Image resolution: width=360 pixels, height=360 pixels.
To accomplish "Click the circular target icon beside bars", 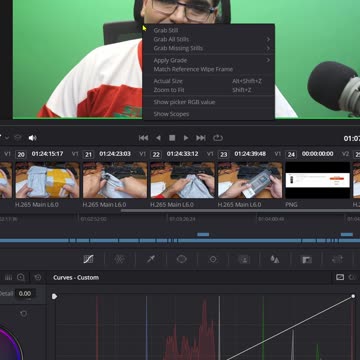I will (x=21, y=277).
